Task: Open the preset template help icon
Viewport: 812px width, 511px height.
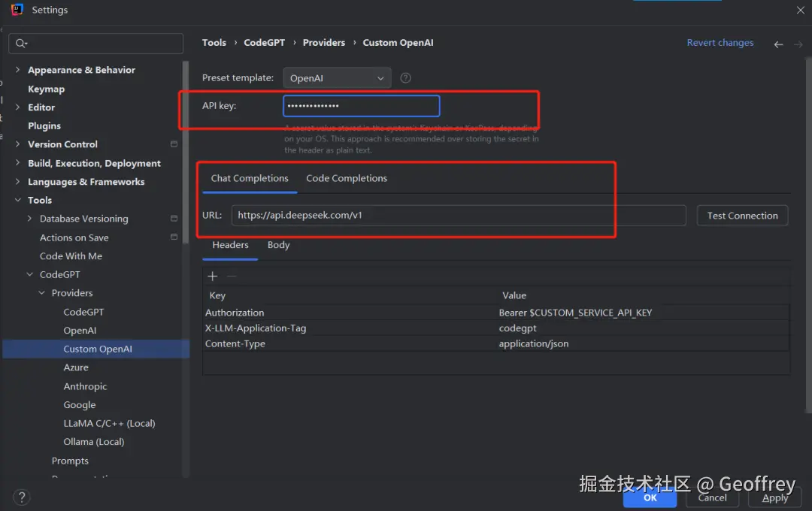Action: pyautogui.click(x=405, y=78)
